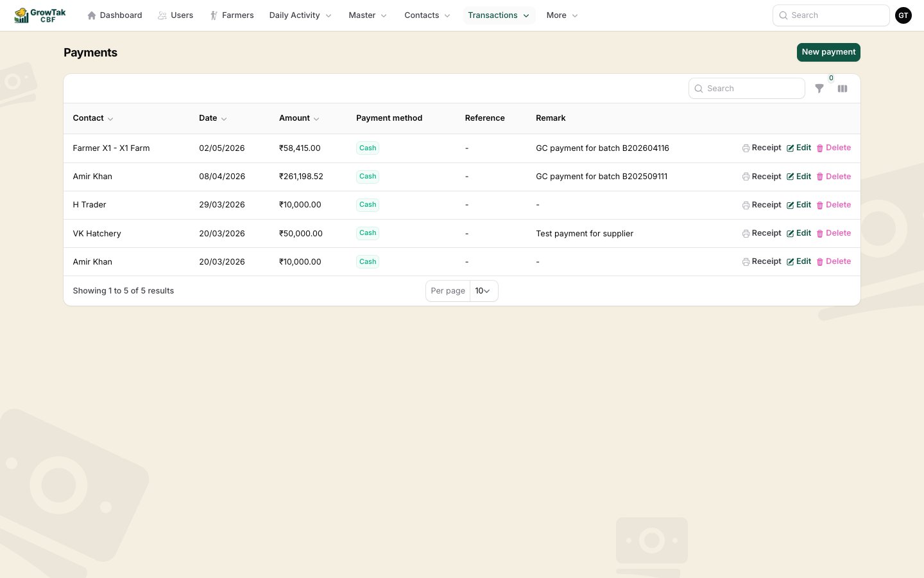Click the Farmer X1 - X1 Farm contact cell
Viewport: 924px width, 578px height.
tap(111, 148)
